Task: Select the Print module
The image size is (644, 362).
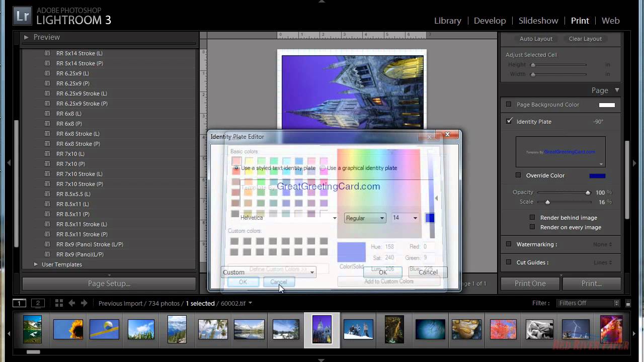Action: [x=580, y=21]
